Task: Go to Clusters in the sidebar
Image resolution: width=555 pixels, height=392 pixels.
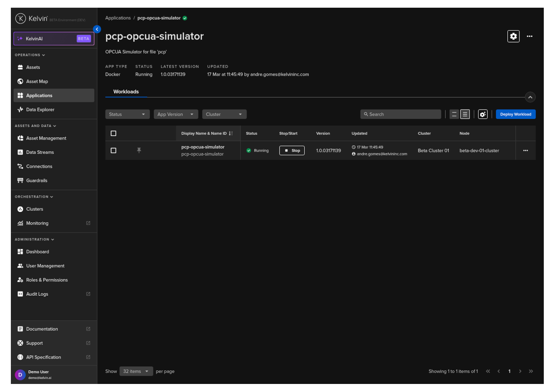Action: 34,209
